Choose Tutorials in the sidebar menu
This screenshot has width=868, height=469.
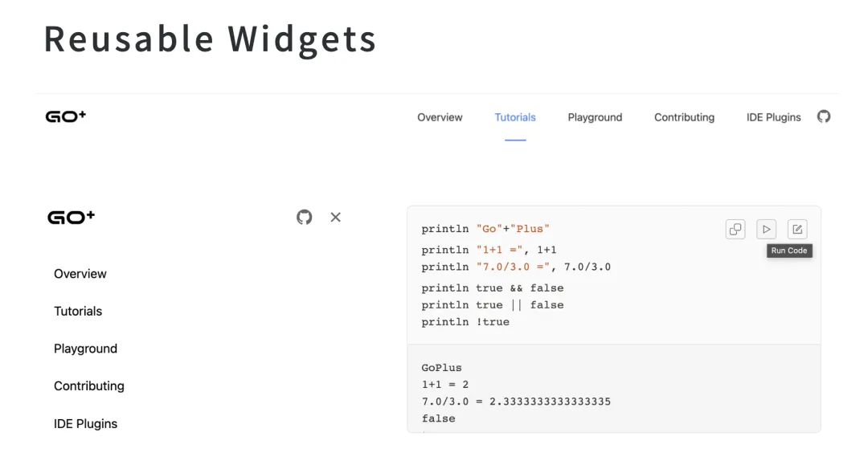(78, 312)
